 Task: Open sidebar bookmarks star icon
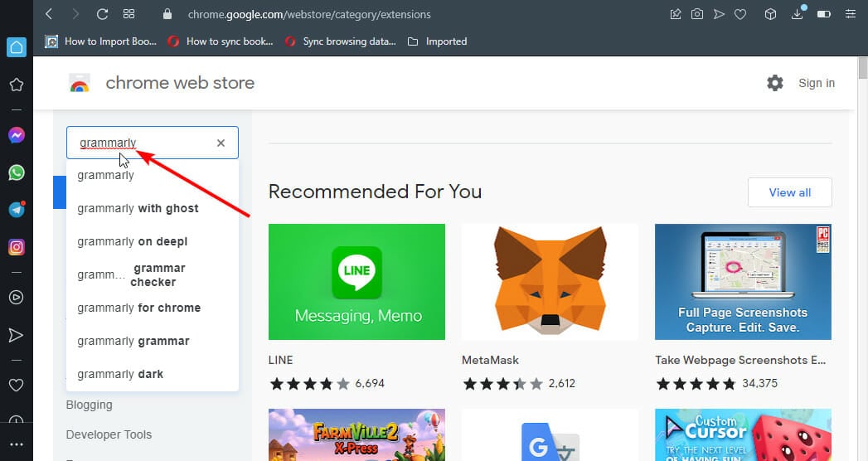coord(17,85)
